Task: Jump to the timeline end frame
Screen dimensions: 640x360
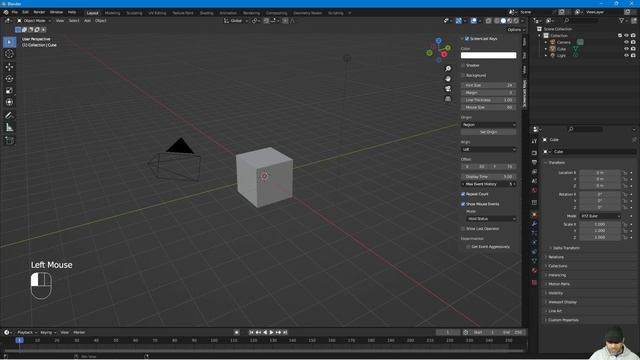Action: (x=285, y=332)
